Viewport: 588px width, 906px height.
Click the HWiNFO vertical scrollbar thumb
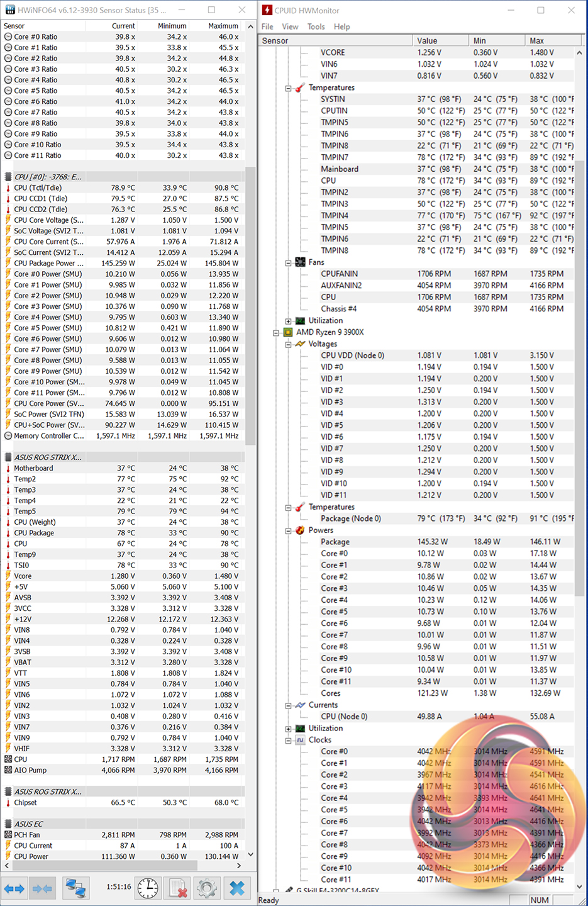(250, 306)
